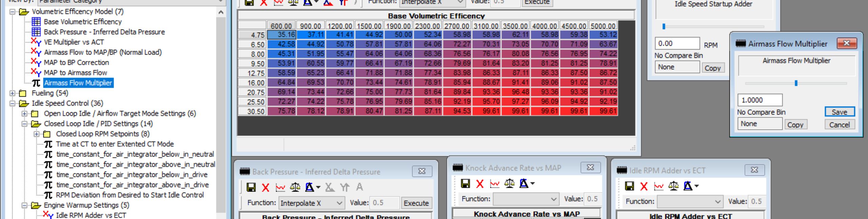The image size is (868, 219).
Task: Click red X icon in Knock Advance window
Action: tap(480, 184)
